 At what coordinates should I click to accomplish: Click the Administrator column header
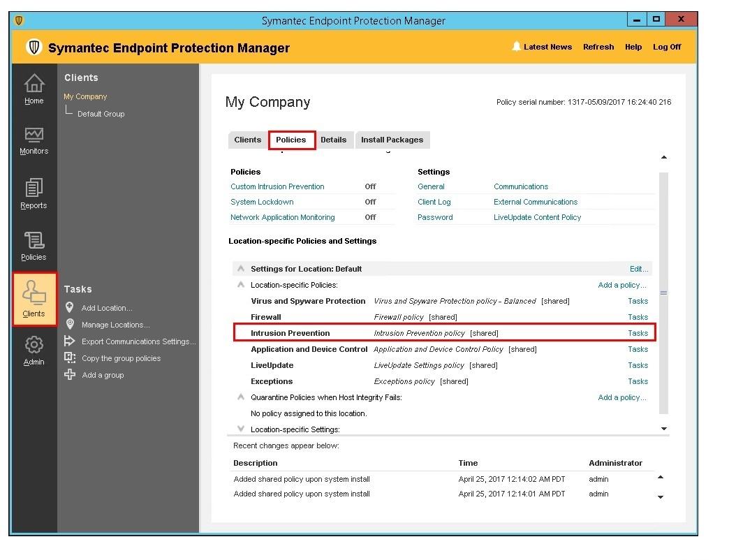click(x=616, y=463)
